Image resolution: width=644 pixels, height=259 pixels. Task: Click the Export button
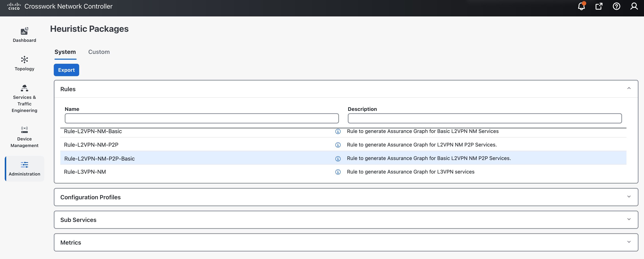(x=66, y=70)
